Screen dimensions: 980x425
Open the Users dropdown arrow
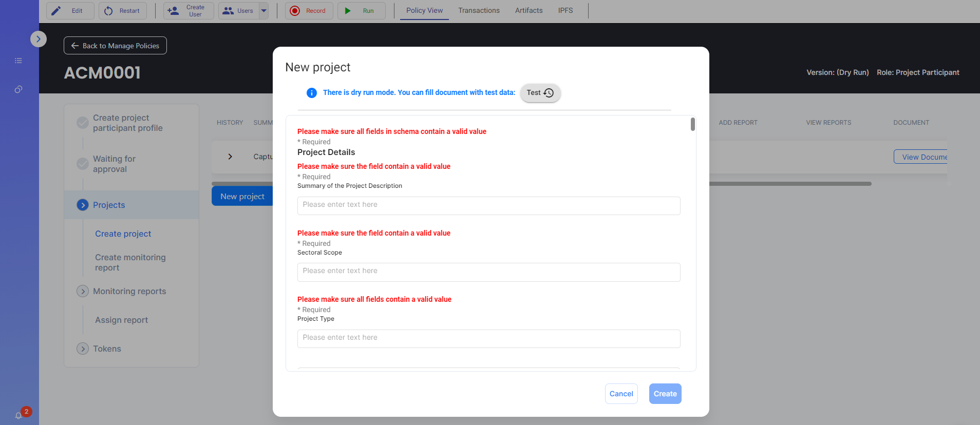click(x=264, y=11)
